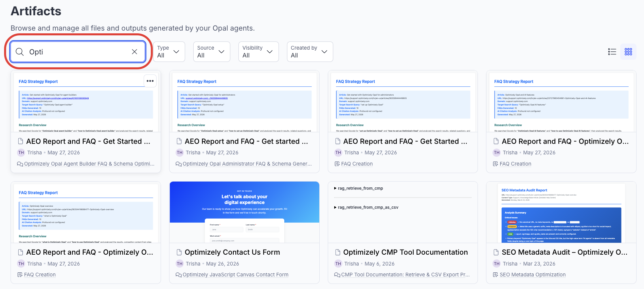Open the Optimizely Opal Agent Builder FAQ source link
The width and height of the screenshot is (644, 289).
pos(89,164)
